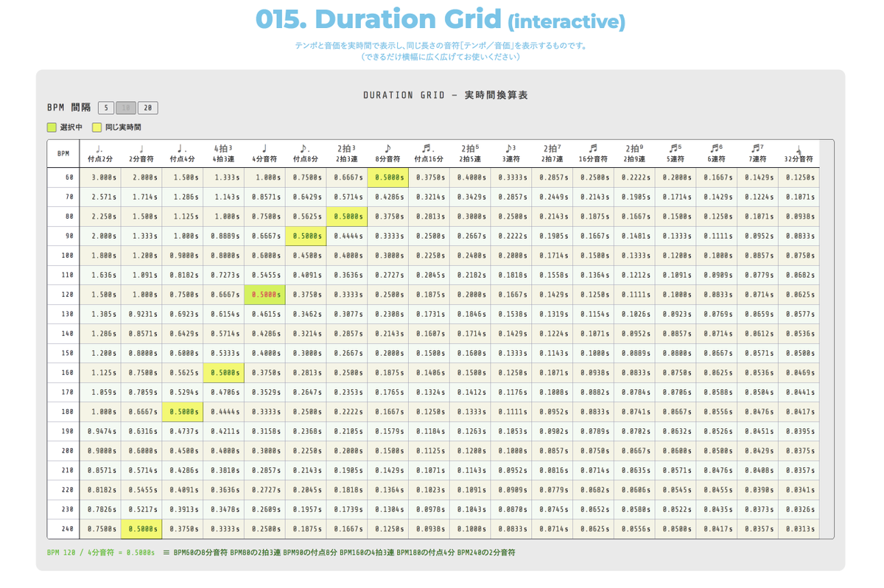The height and width of the screenshot is (588, 884).
Task: Set BPM interval to 20
Action: 148,108
